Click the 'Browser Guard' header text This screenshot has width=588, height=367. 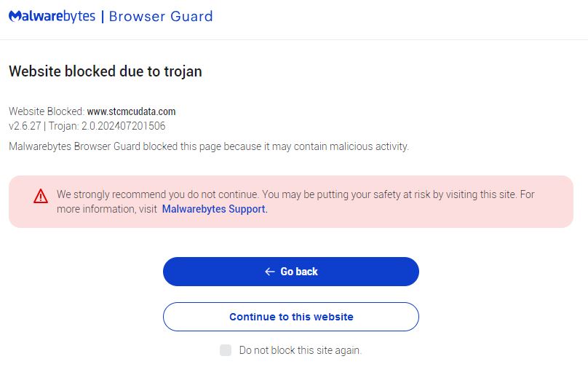coord(161,16)
